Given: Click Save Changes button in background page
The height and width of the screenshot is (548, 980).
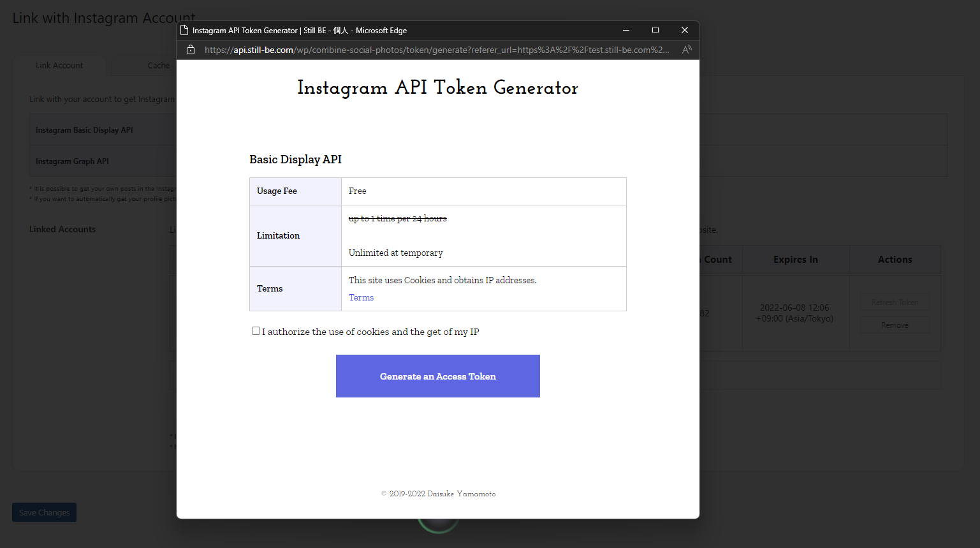Looking at the screenshot, I should (x=45, y=512).
